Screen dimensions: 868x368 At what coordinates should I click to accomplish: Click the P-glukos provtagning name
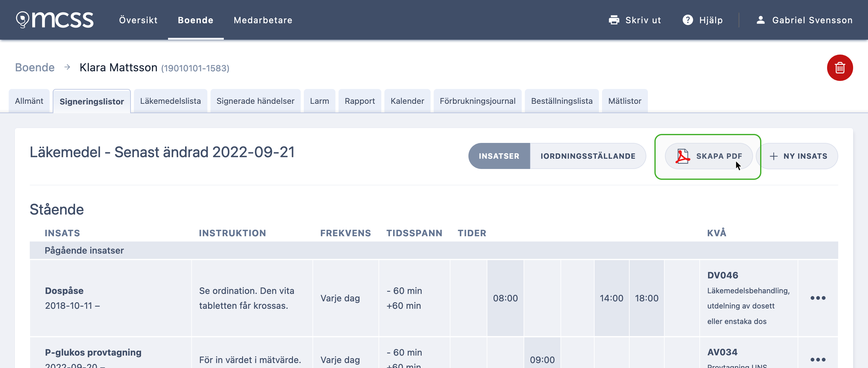tap(93, 352)
